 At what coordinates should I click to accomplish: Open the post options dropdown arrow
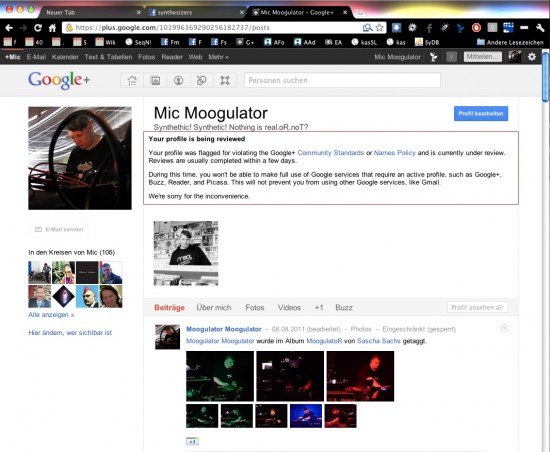pyautogui.click(x=504, y=328)
